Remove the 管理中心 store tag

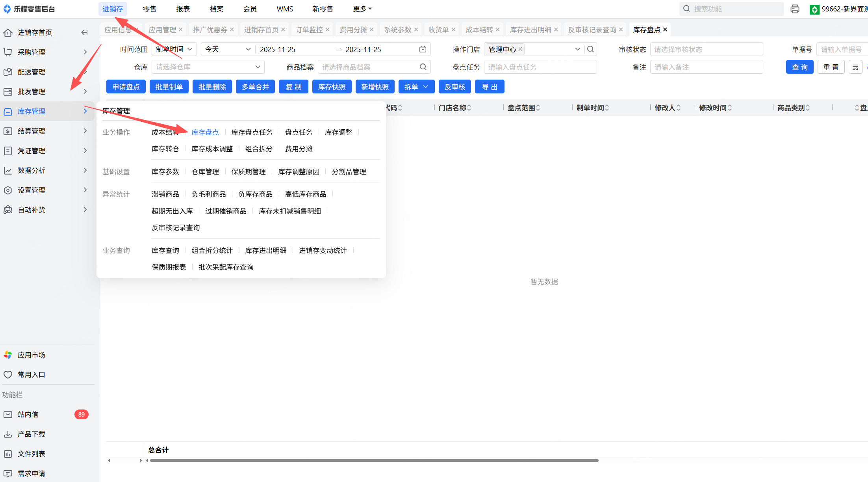pyautogui.click(x=520, y=49)
